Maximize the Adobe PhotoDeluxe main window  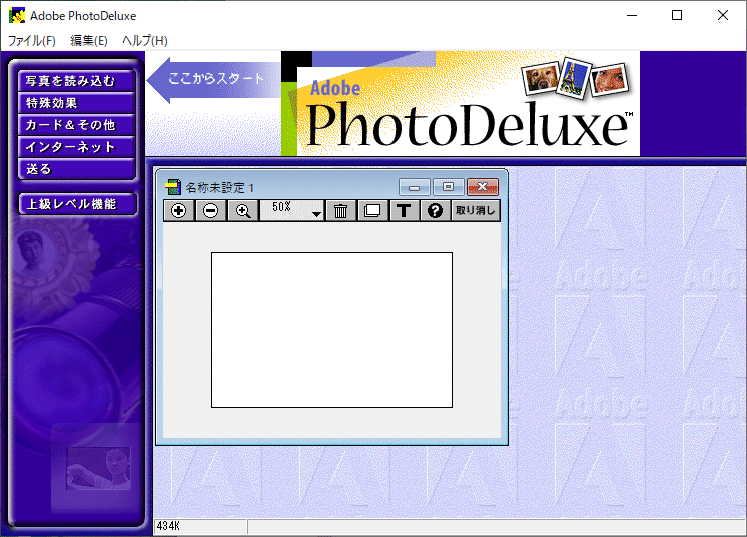[x=676, y=15]
